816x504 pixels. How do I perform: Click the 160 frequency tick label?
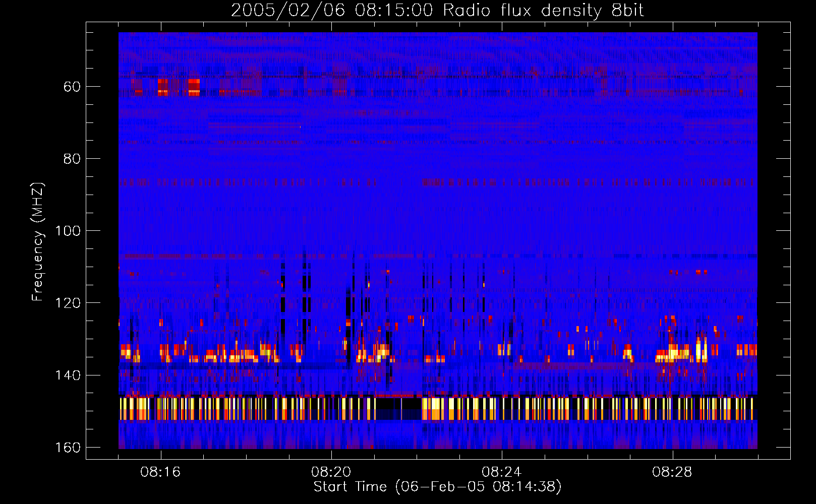pyautogui.click(x=68, y=448)
